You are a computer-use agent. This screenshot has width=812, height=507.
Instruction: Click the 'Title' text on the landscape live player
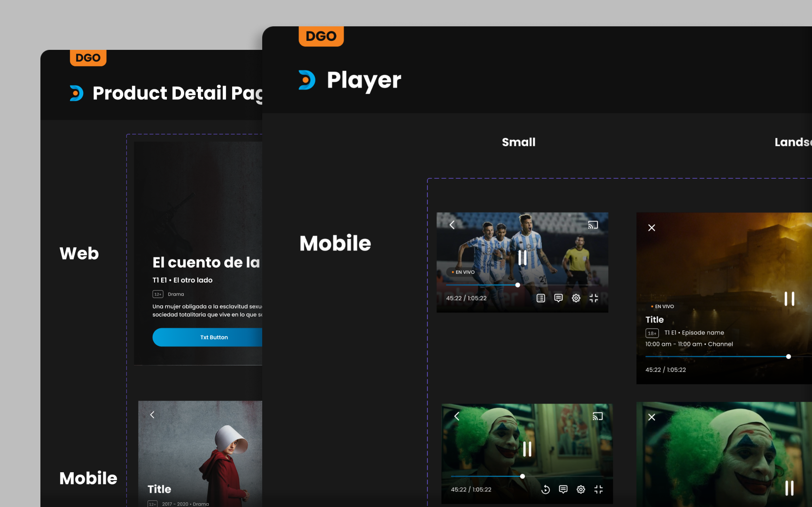pyautogui.click(x=655, y=320)
